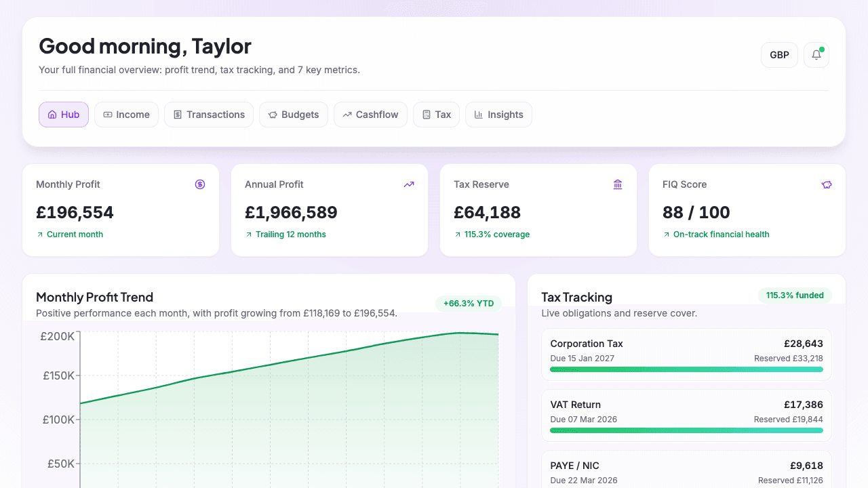Viewport: 868px width, 488px height.
Task: Open the Income tab
Action: pyautogui.click(x=126, y=115)
